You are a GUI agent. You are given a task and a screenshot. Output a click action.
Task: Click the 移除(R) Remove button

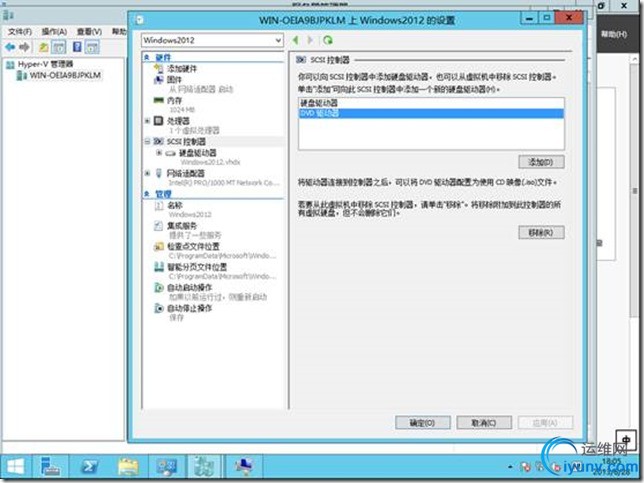pos(541,232)
